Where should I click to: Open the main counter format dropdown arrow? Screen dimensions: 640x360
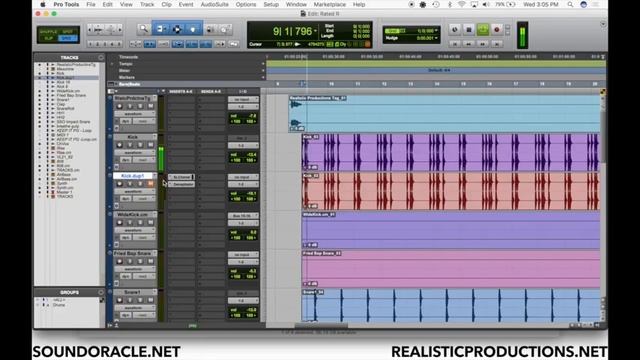point(315,31)
